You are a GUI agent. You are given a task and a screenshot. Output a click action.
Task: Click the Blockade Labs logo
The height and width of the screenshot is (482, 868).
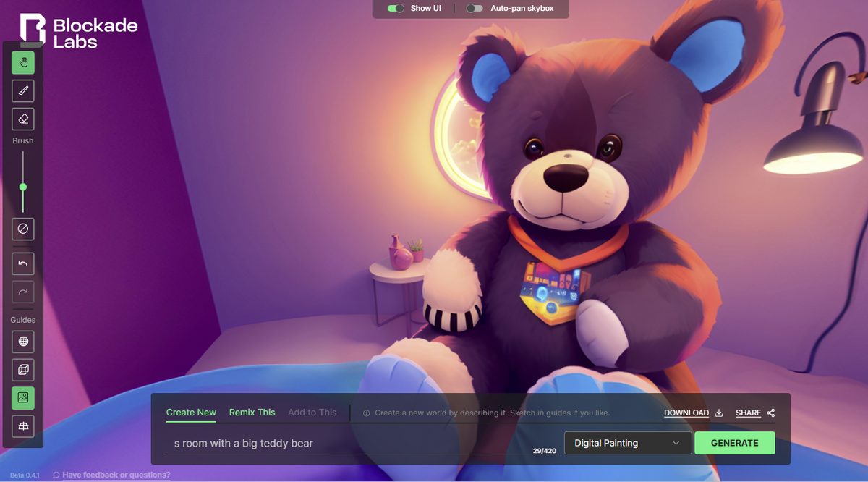78,32
